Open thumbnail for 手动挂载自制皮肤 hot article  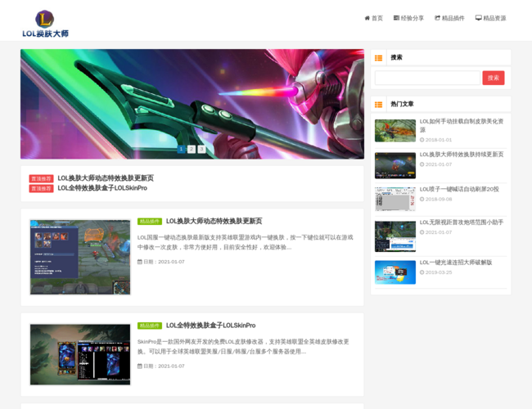point(395,131)
